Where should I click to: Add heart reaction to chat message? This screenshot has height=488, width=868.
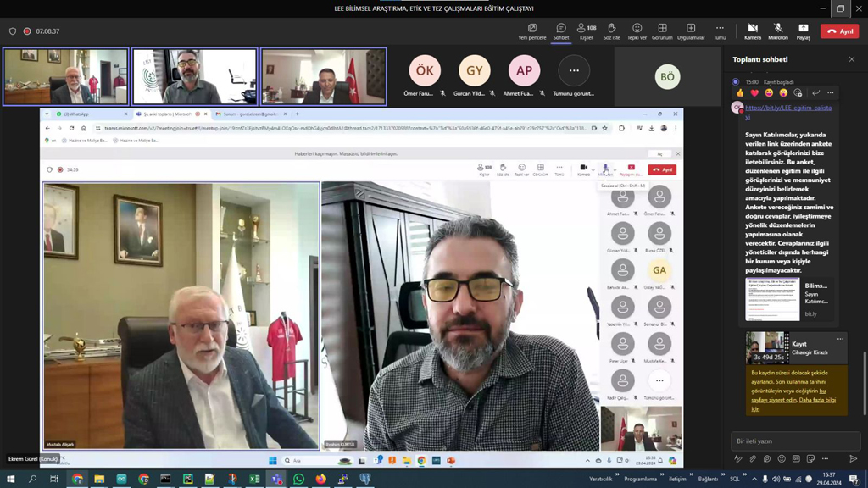[x=754, y=93]
